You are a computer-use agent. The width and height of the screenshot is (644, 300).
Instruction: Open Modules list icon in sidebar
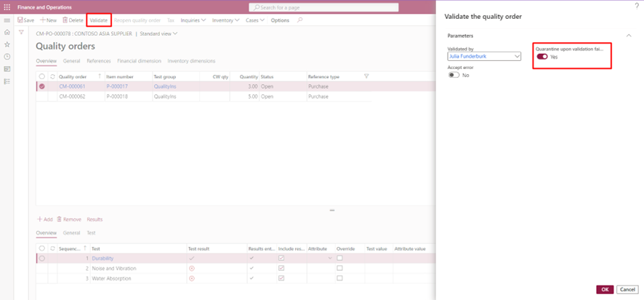7,81
